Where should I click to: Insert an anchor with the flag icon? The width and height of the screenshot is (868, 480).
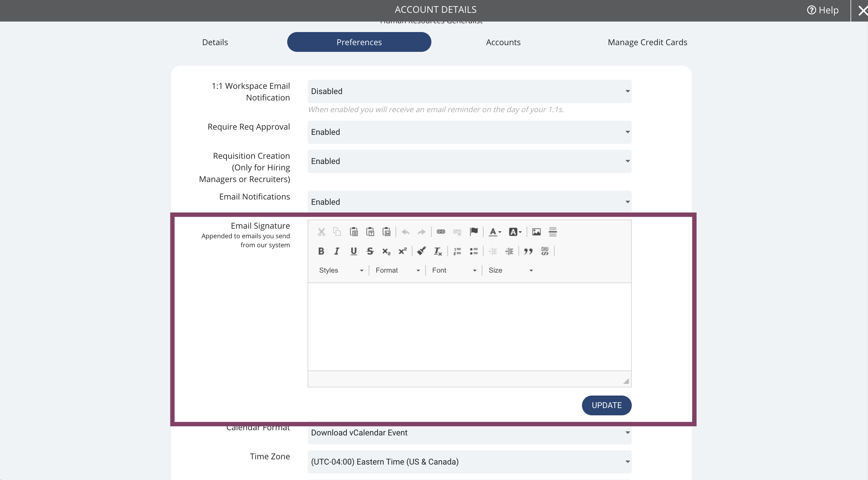[474, 232]
